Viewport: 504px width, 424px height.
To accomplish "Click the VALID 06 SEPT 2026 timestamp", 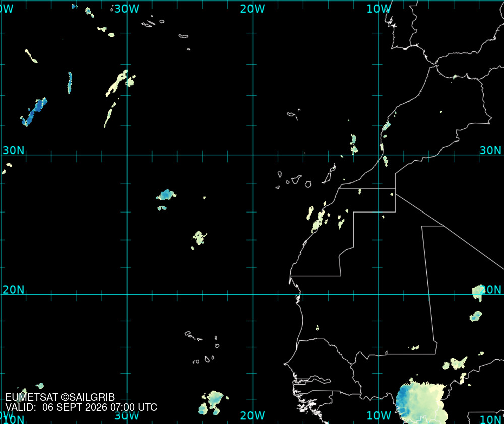I will point(81,407).
